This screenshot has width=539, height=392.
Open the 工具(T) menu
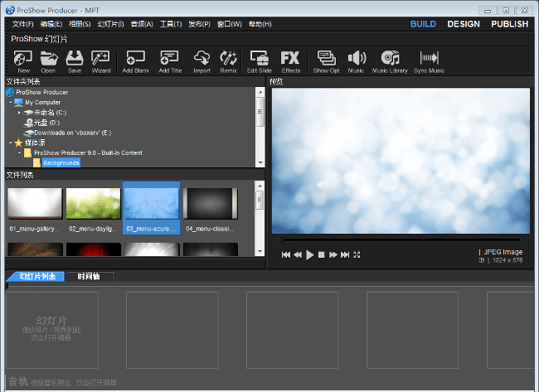[171, 24]
